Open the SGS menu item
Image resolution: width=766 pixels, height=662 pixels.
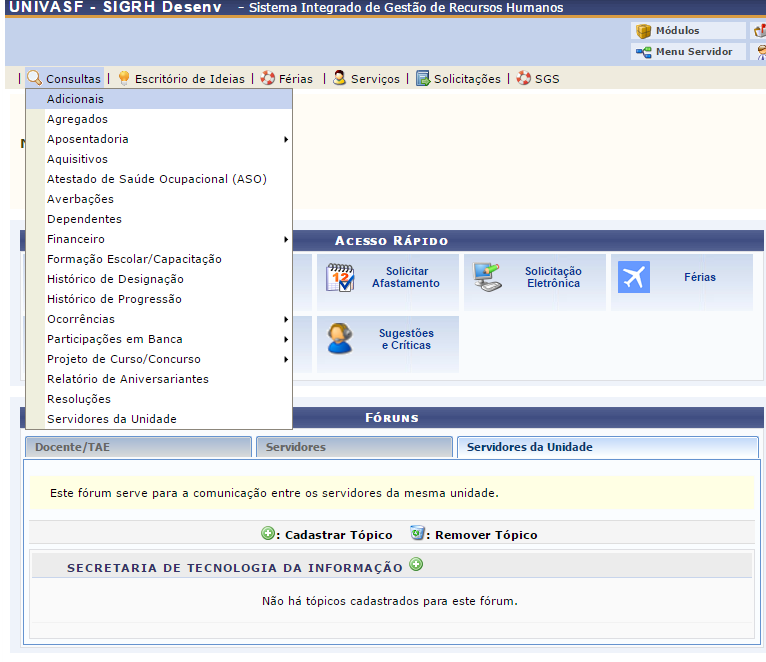(546, 79)
